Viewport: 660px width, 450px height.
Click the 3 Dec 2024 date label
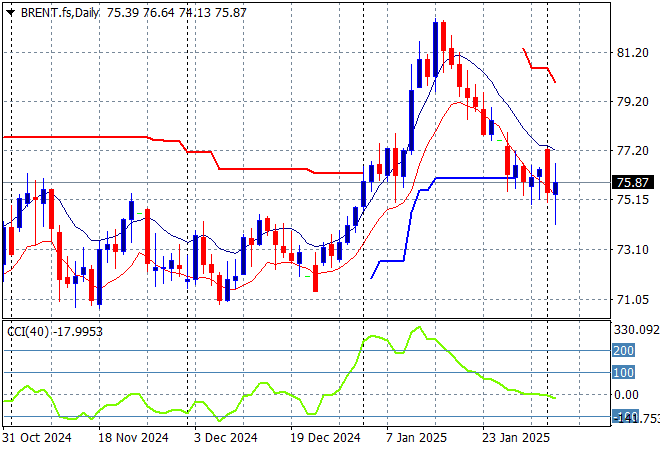(x=226, y=438)
